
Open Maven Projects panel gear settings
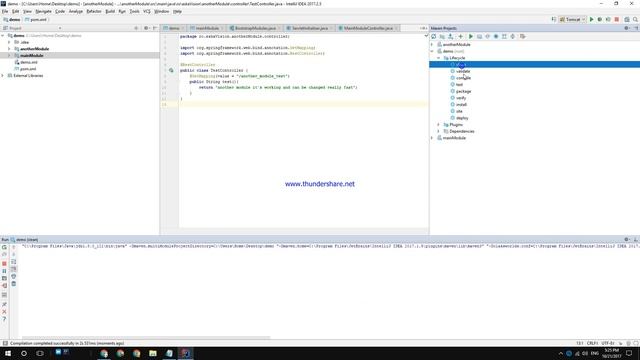[627, 28]
